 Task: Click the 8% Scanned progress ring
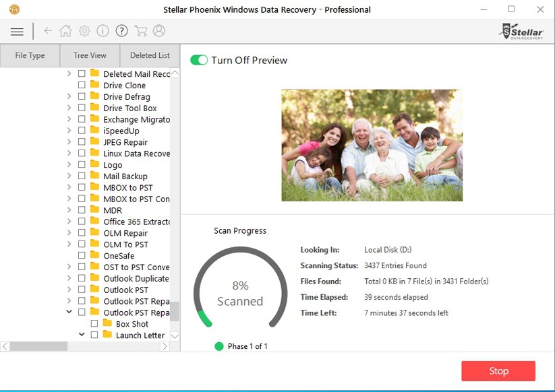coord(240,287)
